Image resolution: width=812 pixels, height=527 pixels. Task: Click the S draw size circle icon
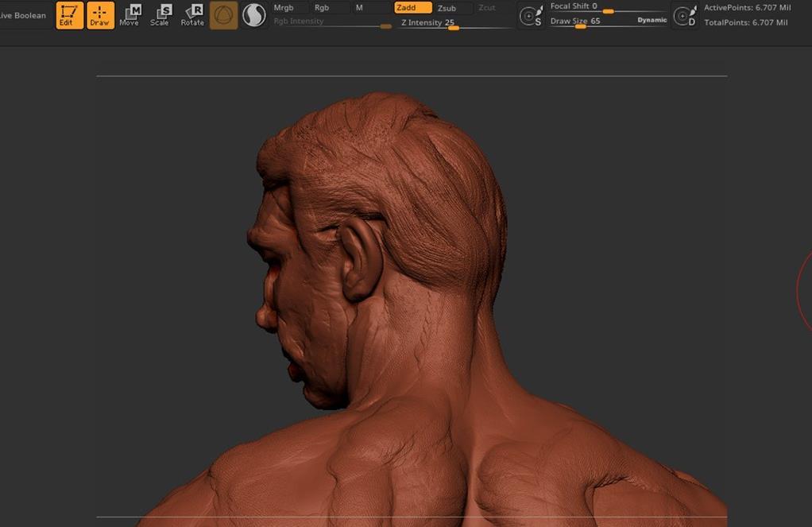point(531,15)
